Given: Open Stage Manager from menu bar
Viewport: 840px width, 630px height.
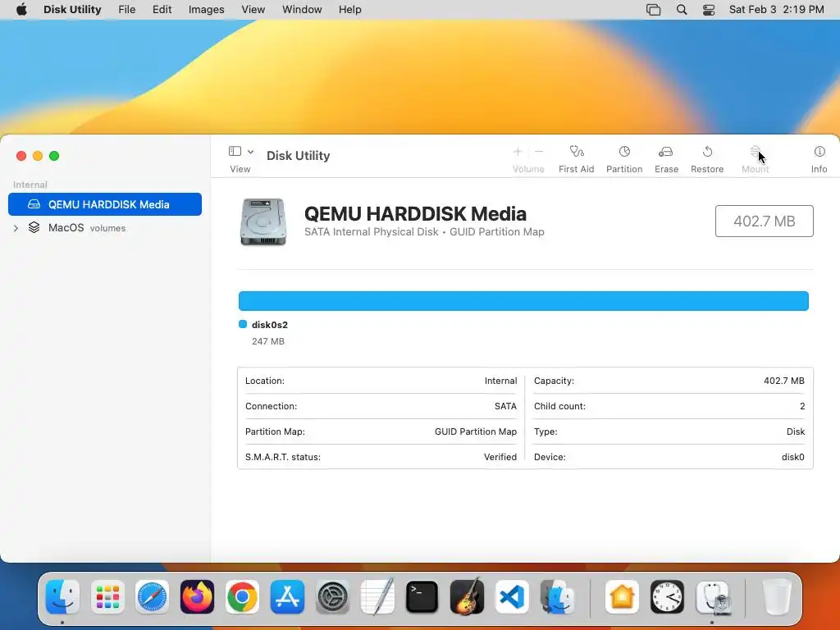Looking at the screenshot, I should (x=653, y=10).
